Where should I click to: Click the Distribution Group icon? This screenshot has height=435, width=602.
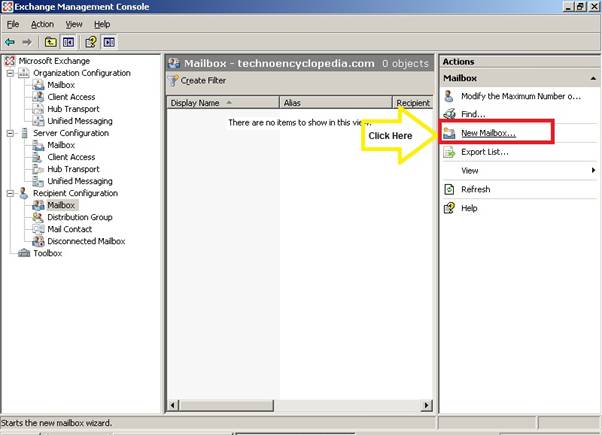[38, 217]
